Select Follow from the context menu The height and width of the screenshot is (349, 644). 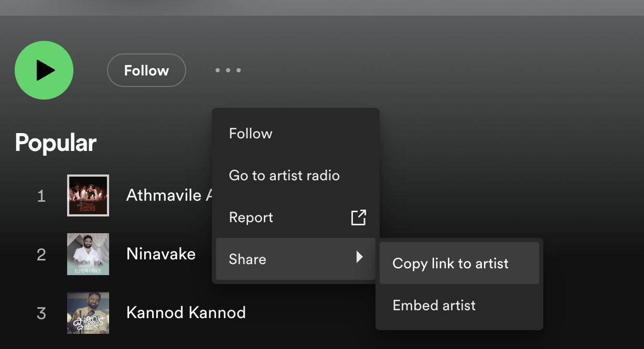click(250, 133)
